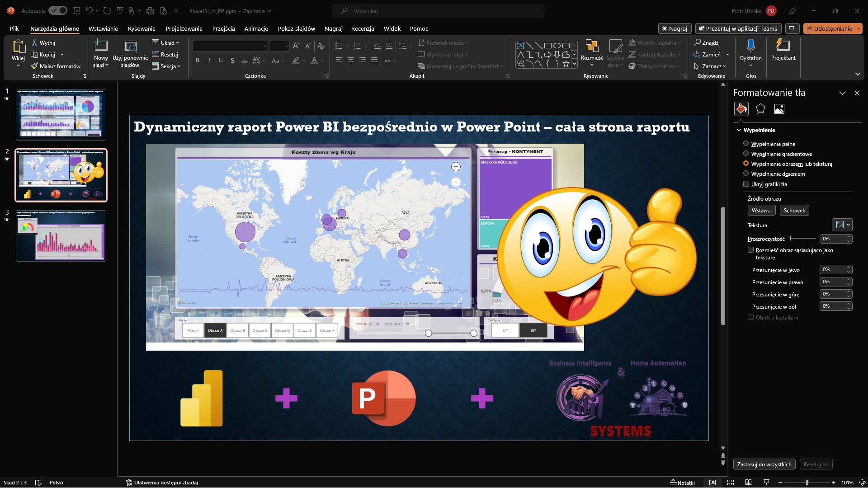
Task: Justify text in the Akapit group
Action: coord(374,61)
